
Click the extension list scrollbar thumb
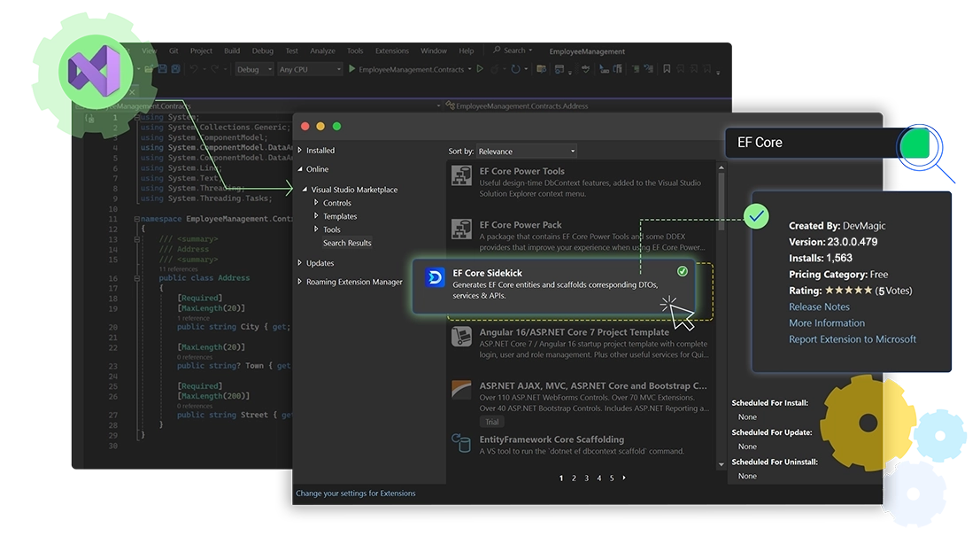point(721,201)
